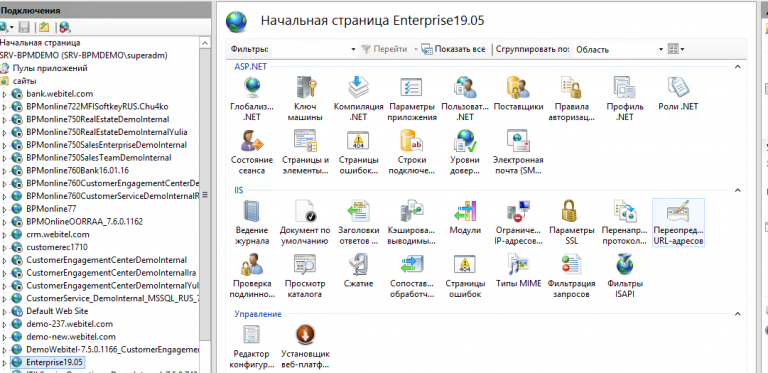768x373 pixels.
Task: Collapse the ASP.NET group
Action: pos(738,67)
